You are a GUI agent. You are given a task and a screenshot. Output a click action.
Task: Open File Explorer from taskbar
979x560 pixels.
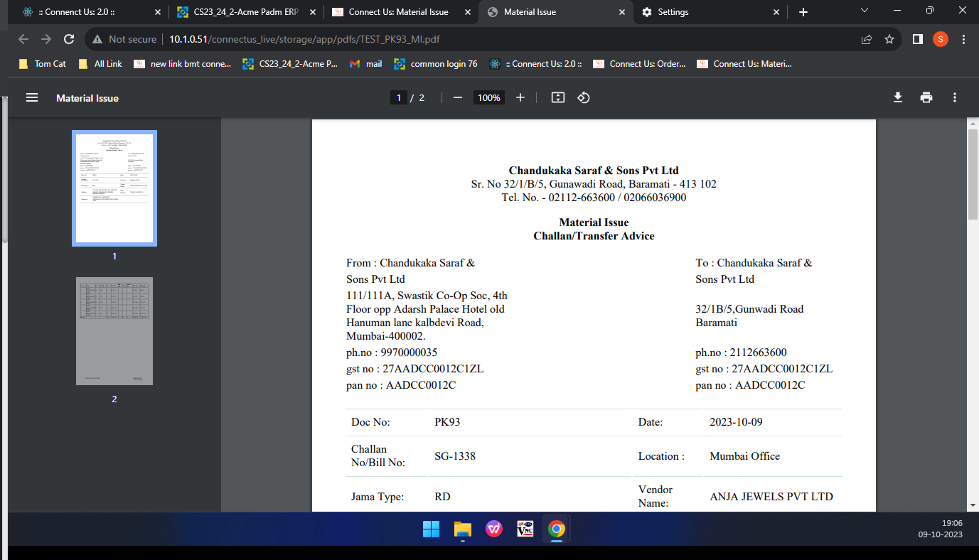(x=463, y=529)
